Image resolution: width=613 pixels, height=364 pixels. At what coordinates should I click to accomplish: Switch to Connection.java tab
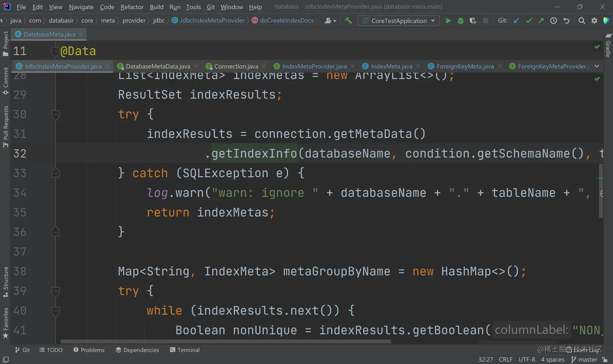coord(236,66)
